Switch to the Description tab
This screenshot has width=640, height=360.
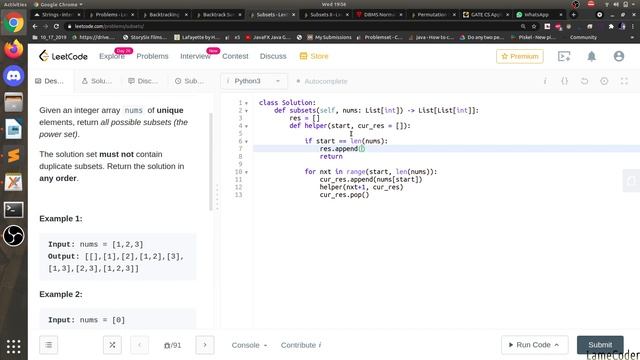point(49,81)
